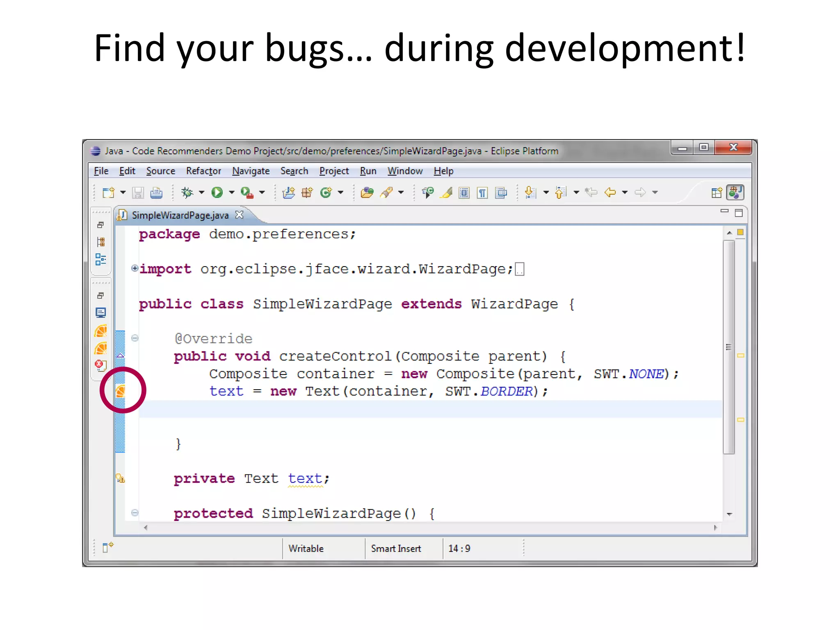Open the Previous Annotation dropdown arrow

(576, 192)
